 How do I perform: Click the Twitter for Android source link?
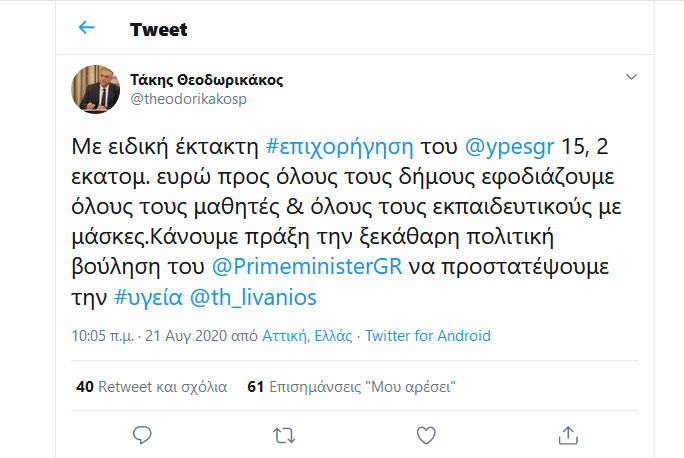coord(428,336)
